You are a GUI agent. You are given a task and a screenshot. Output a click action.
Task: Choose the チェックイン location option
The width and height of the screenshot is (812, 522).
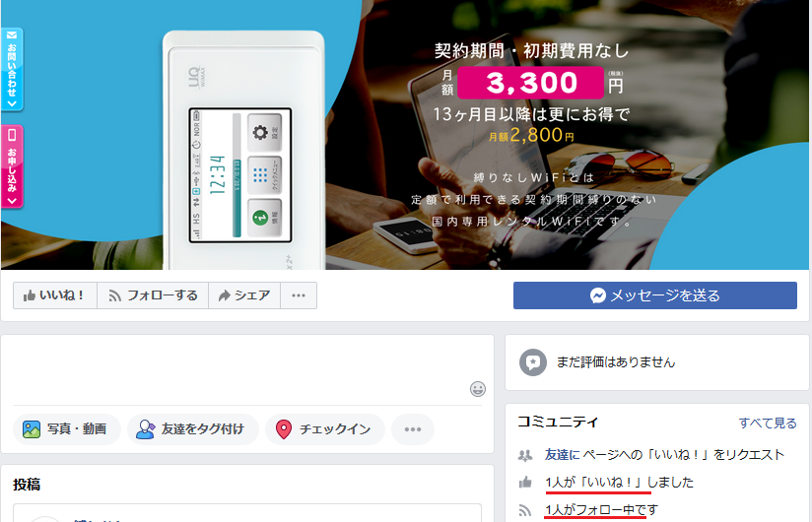click(x=324, y=428)
